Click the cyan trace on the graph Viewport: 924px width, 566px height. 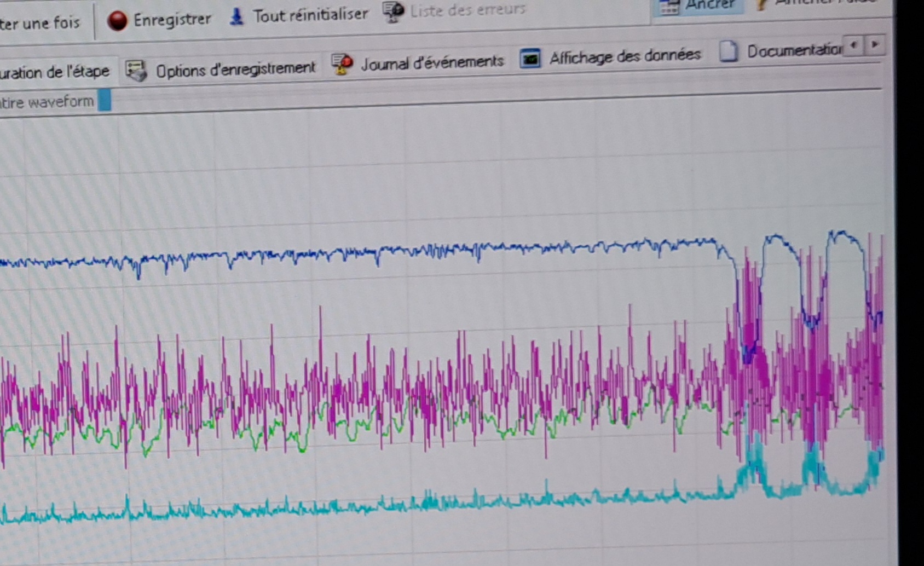click(x=328, y=508)
